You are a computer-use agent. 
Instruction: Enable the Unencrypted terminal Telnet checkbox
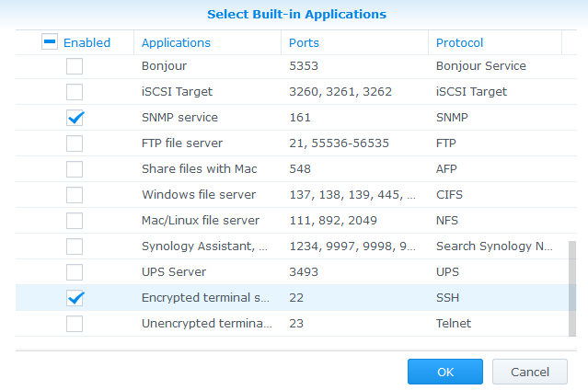[75, 324]
